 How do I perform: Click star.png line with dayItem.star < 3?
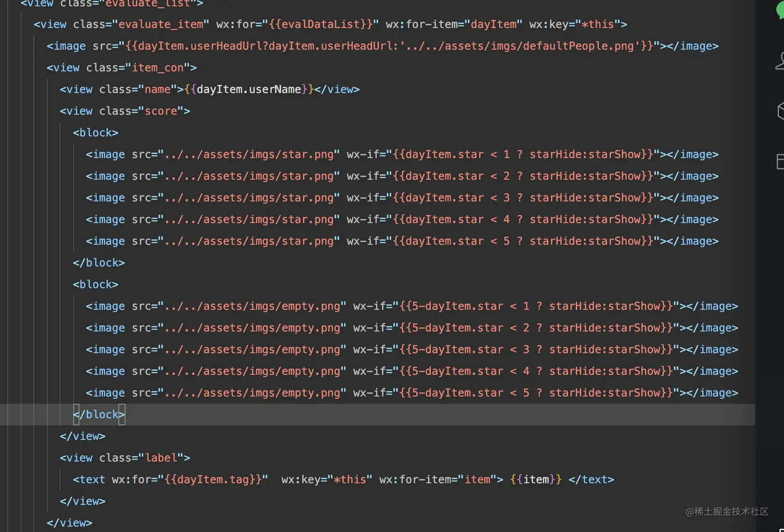402,198
